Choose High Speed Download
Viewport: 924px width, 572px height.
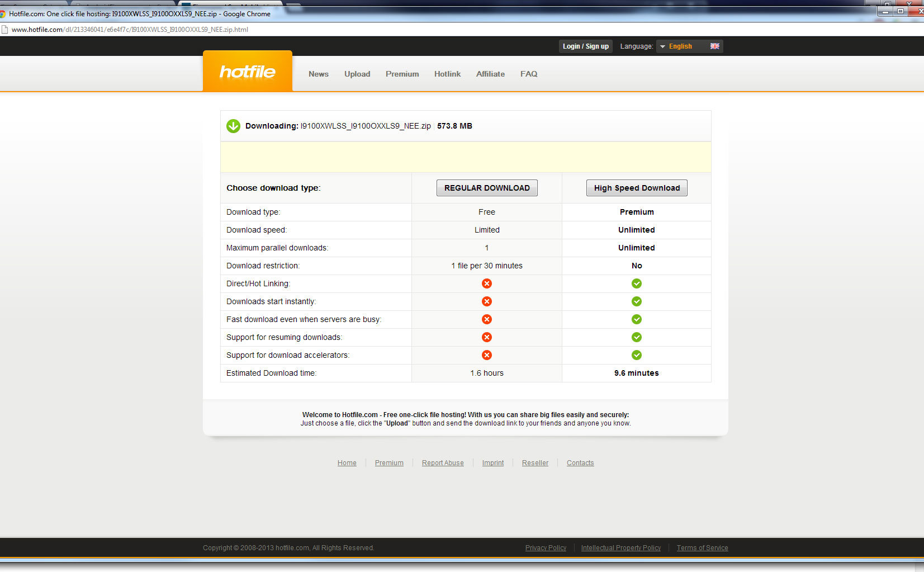(636, 188)
